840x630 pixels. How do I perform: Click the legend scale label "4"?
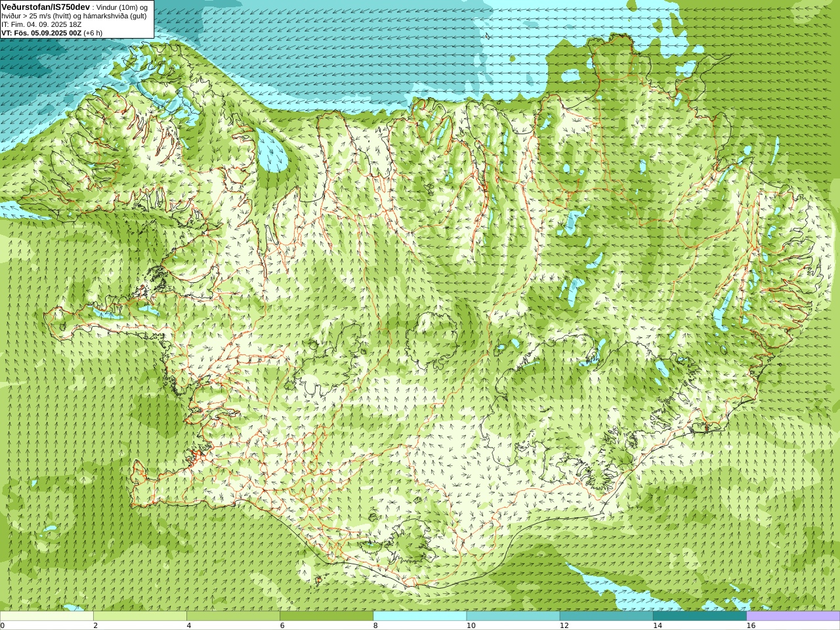pos(189,625)
